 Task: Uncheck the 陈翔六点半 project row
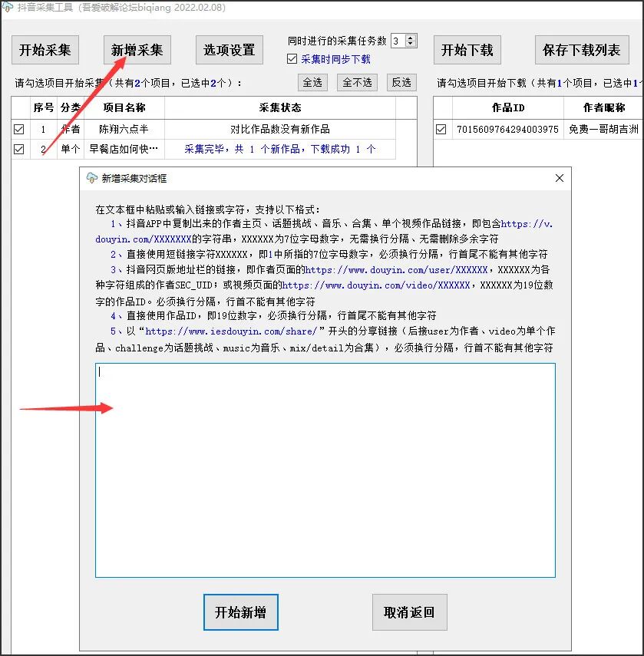click(18, 129)
